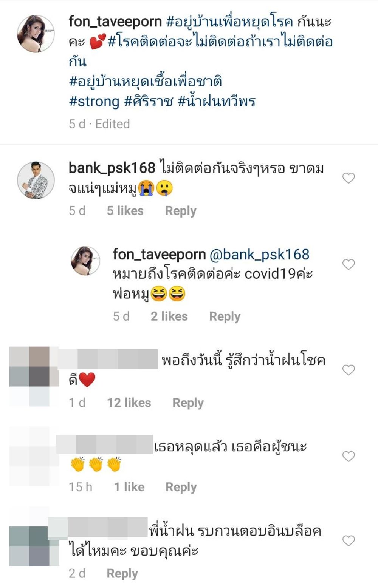Image resolution: width=378 pixels, height=588 pixels.
Task: Reply to bank_psk168's comment
Action: click(181, 211)
